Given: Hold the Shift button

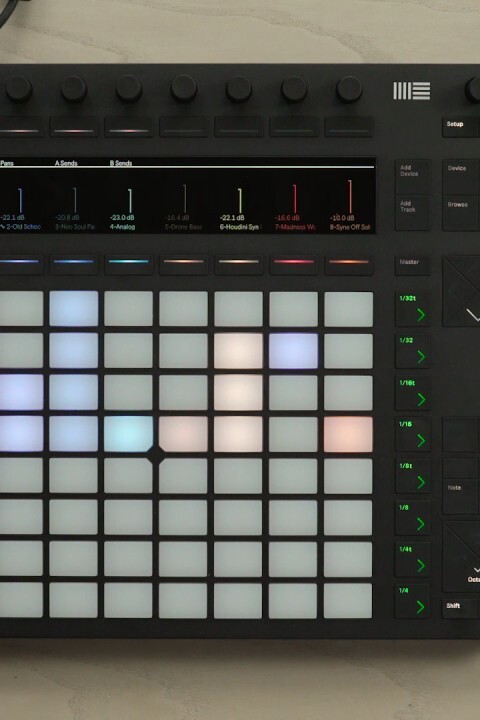Looking at the screenshot, I should point(461,608).
